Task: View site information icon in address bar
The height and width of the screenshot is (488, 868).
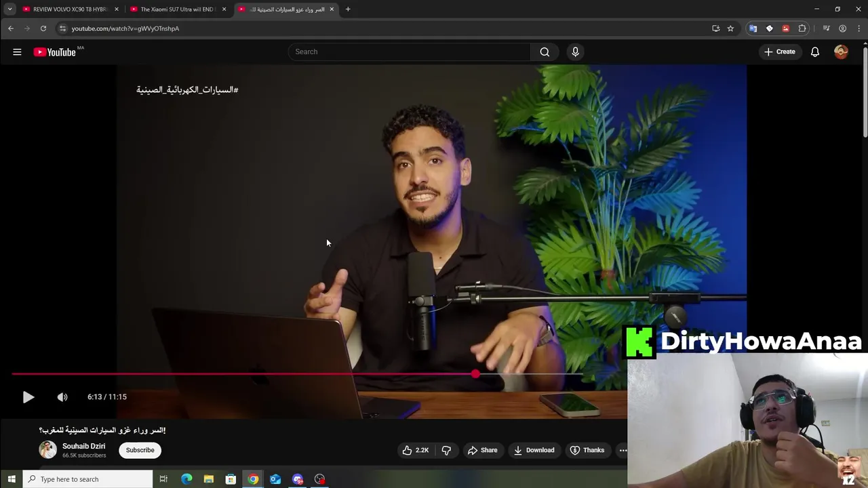Action: (62, 28)
